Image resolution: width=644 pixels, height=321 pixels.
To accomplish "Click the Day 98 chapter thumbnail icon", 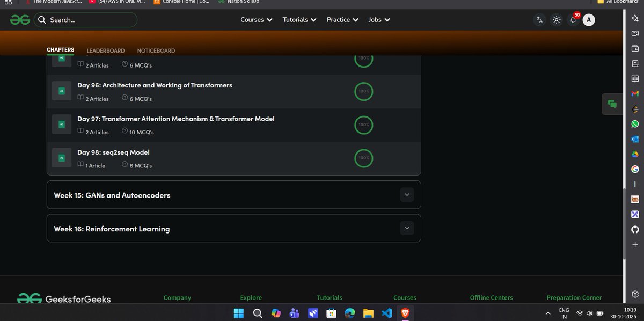I will tap(62, 158).
